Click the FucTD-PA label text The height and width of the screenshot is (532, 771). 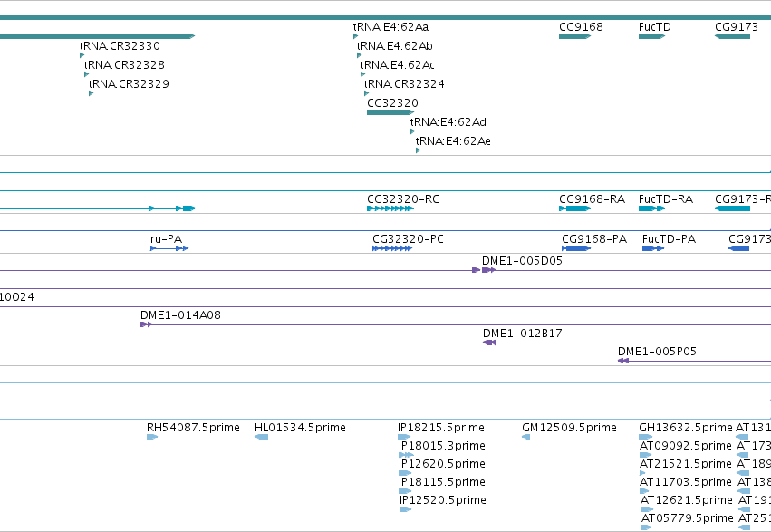click(x=669, y=239)
